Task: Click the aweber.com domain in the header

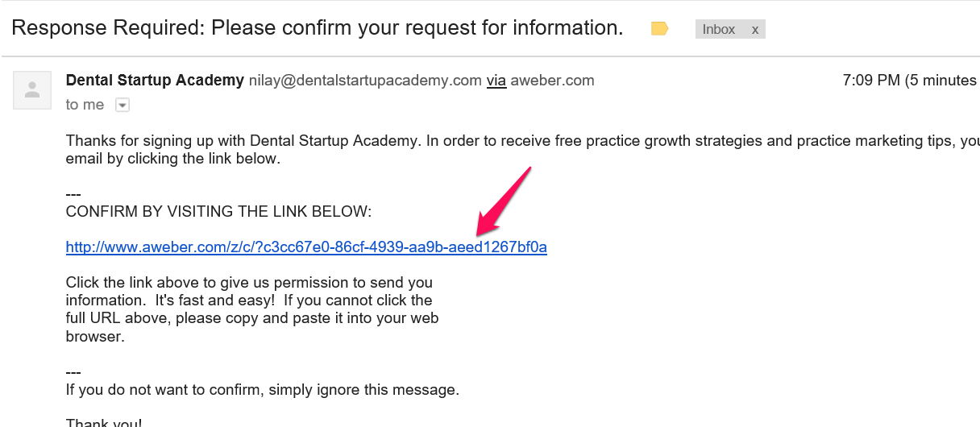Action: (x=553, y=81)
